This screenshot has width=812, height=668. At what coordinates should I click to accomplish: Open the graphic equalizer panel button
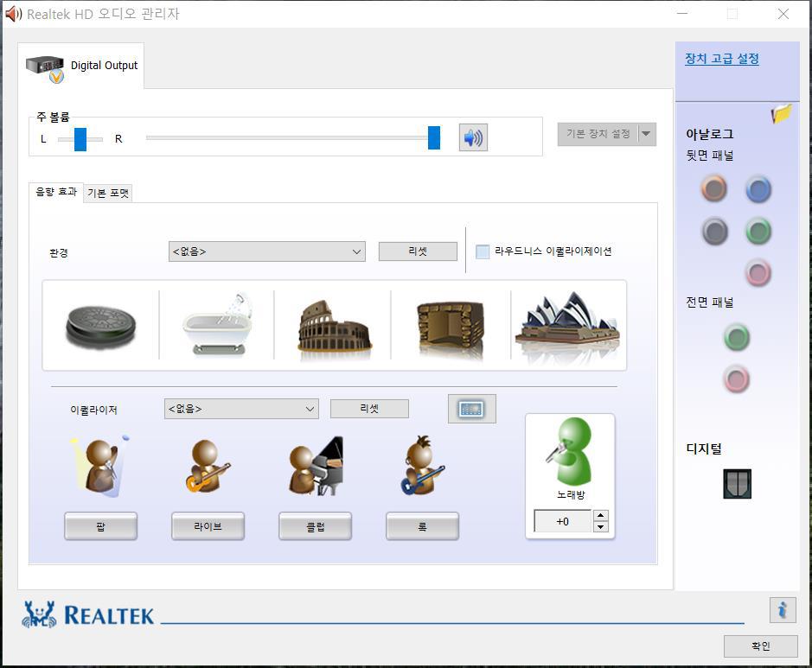pos(472,409)
